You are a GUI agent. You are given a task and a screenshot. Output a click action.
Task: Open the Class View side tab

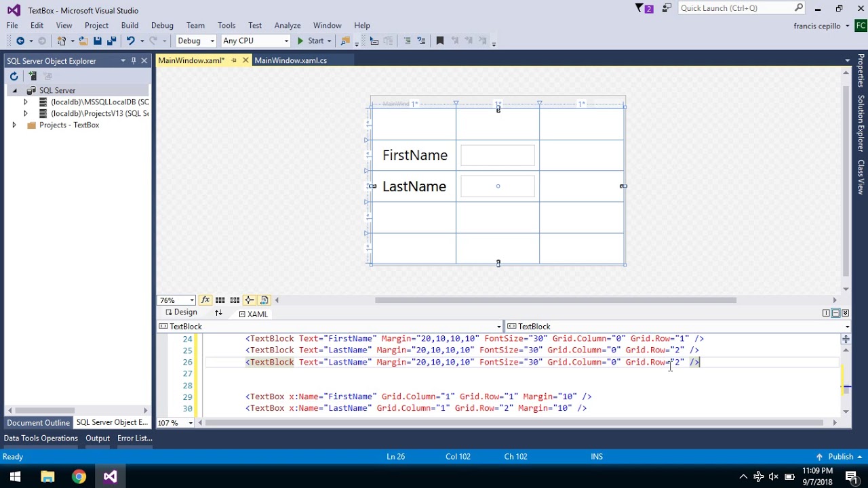(861, 177)
